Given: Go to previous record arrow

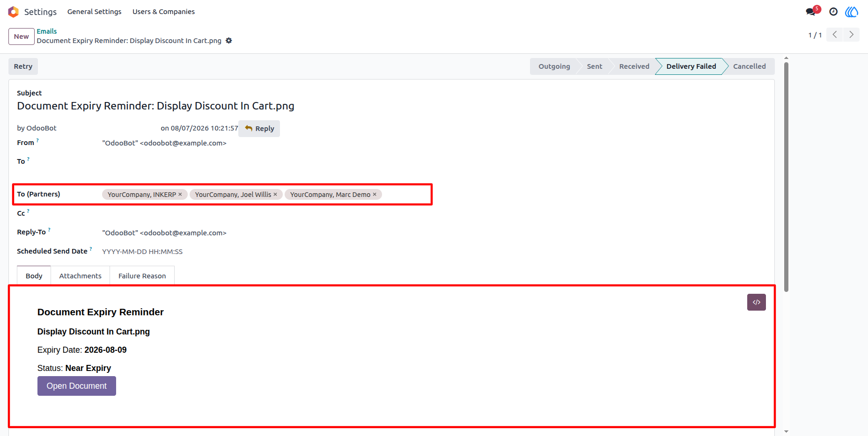Looking at the screenshot, I should point(835,35).
